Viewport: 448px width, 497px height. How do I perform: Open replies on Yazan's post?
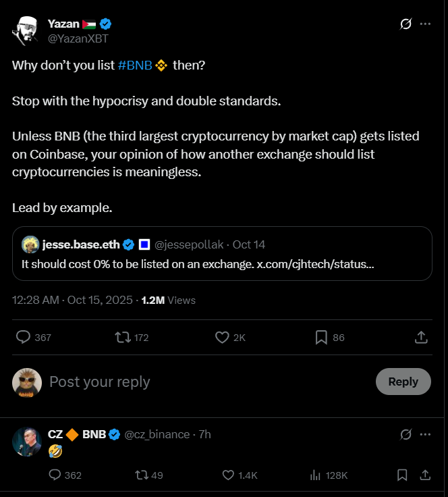23,337
